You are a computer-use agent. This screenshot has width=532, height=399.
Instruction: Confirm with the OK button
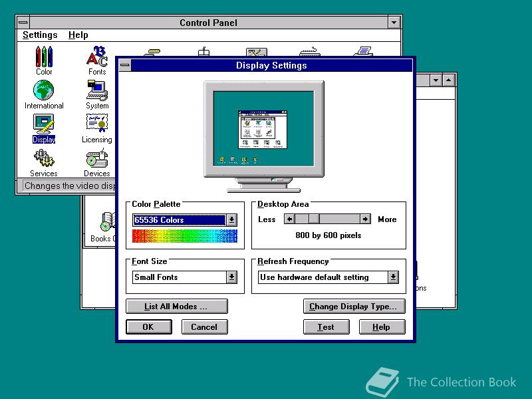pyautogui.click(x=148, y=327)
